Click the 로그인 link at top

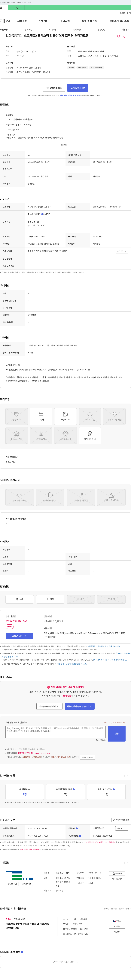coord(122,13)
